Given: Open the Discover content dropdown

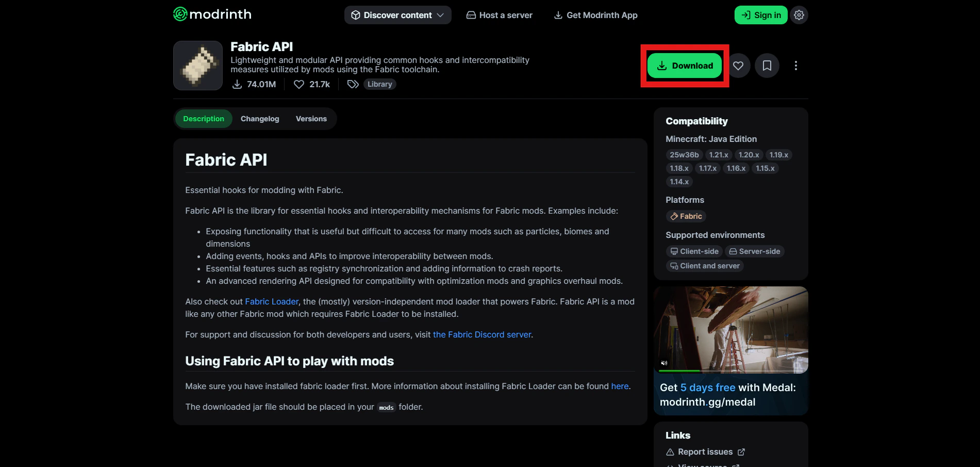Looking at the screenshot, I should [397, 15].
